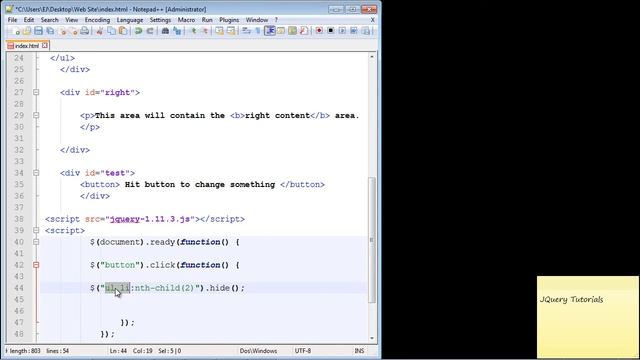This screenshot has width=640, height=360.
Task: Click the Replace toolbar icon
Action: click(177, 31)
